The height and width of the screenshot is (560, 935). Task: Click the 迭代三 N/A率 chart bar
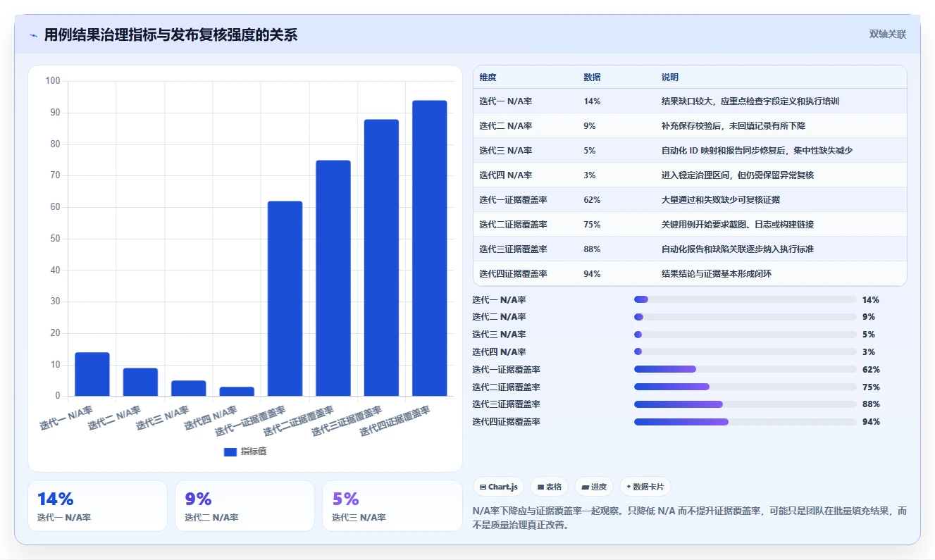click(x=189, y=388)
